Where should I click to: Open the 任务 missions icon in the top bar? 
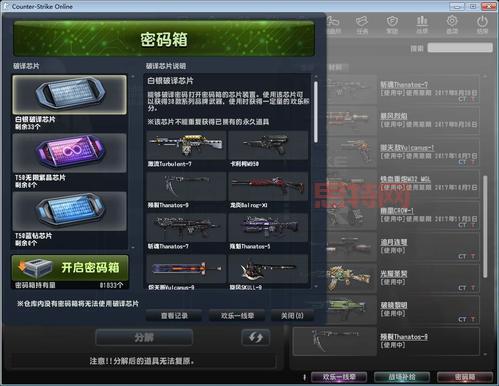click(x=362, y=25)
